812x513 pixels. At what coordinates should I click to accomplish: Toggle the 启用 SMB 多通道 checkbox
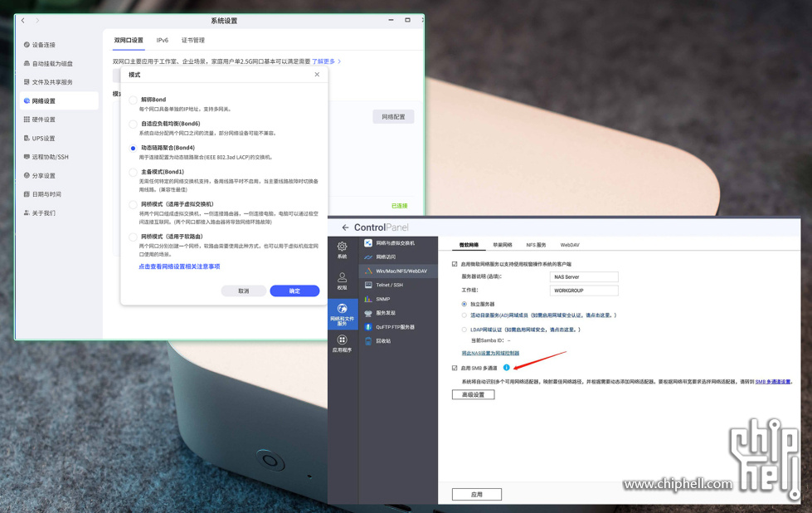(455, 368)
